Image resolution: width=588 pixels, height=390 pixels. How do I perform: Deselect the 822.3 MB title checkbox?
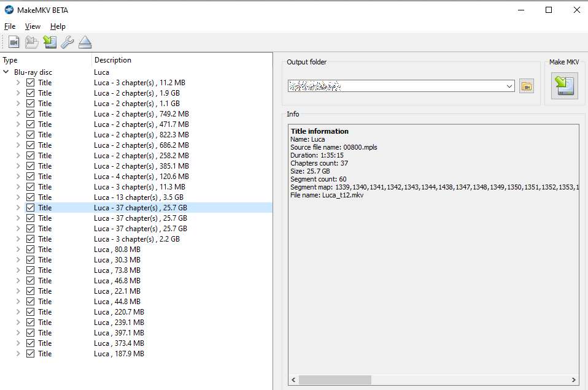pyautogui.click(x=30, y=135)
